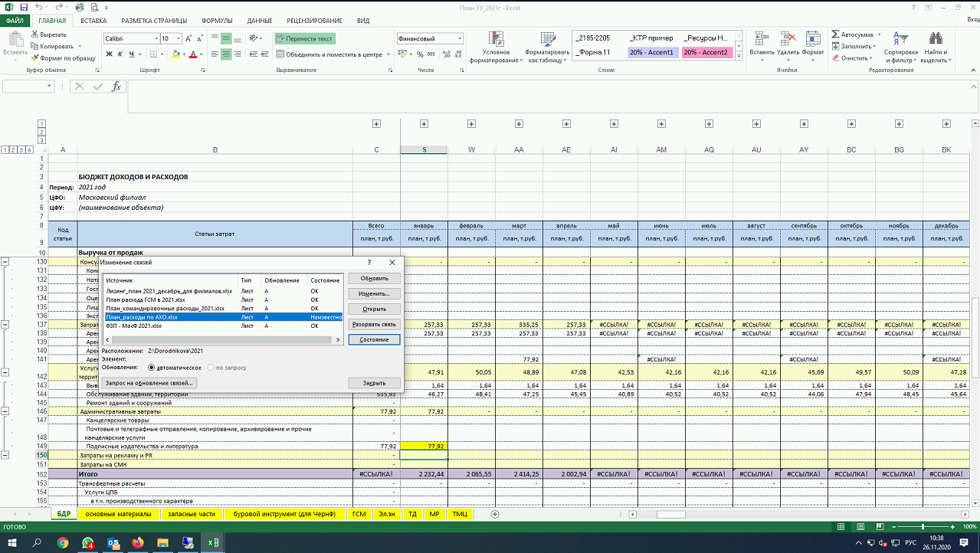This screenshot has width=980, height=553.
Task: Click Запрос на обновление связей... button
Action: [x=150, y=382]
